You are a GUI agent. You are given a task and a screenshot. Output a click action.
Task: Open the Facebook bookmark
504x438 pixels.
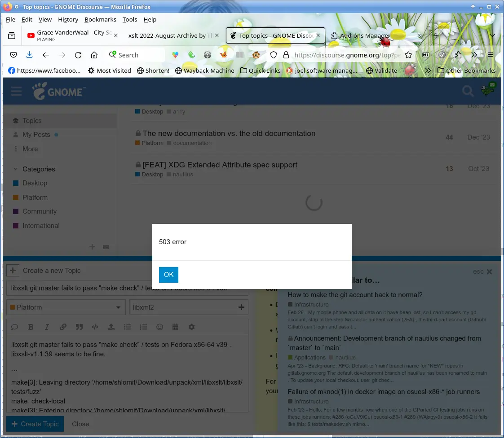pos(44,70)
